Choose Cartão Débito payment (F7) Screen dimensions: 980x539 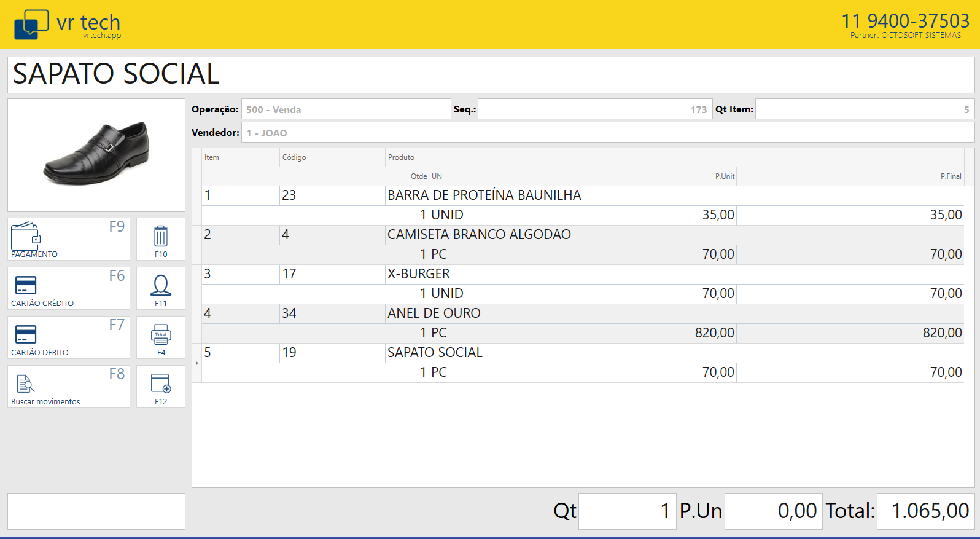(x=68, y=337)
